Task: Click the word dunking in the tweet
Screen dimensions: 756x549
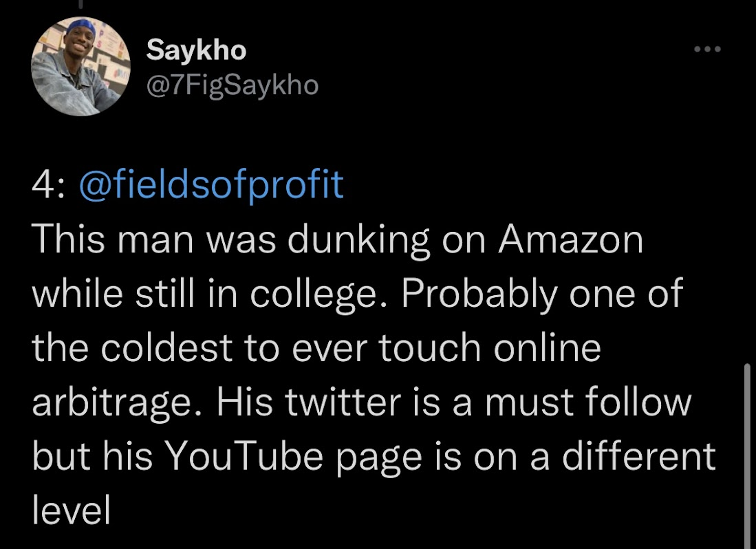Action: [358, 241]
